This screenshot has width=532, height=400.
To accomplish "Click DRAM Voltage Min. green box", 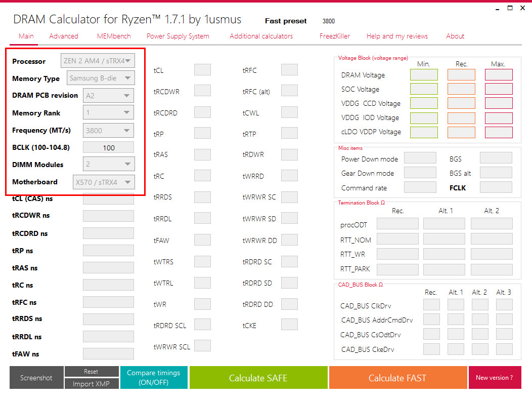I will pyautogui.click(x=424, y=75).
